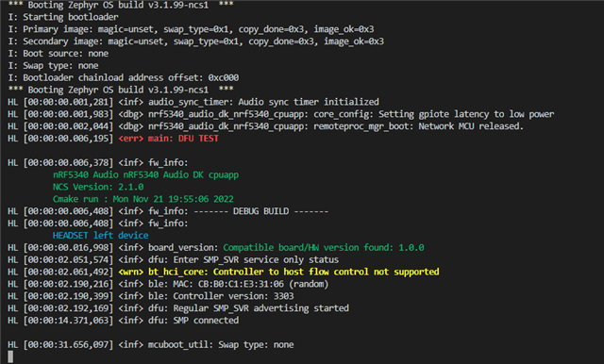Click the mcuboot_util Swap type: none line

click(151, 344)
